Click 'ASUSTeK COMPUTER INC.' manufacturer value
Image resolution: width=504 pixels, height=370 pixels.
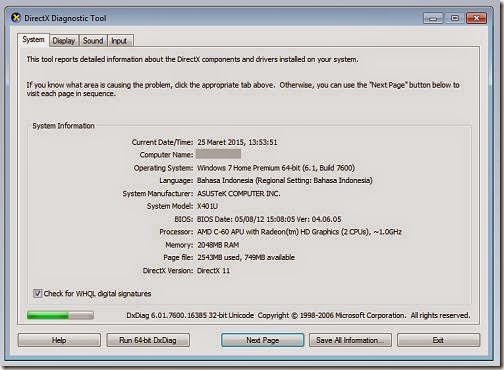pyautogui.click(x=239, y=193)
